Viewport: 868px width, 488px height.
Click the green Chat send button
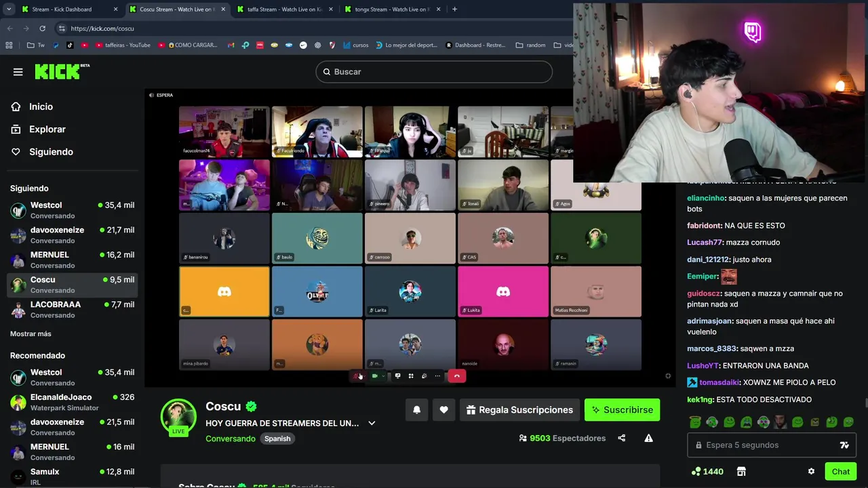click(841, 472)
